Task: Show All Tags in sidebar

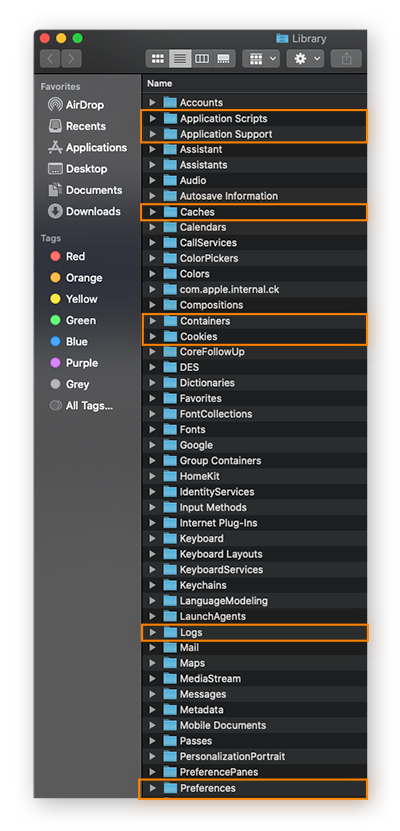Action: tap(81, 406)
